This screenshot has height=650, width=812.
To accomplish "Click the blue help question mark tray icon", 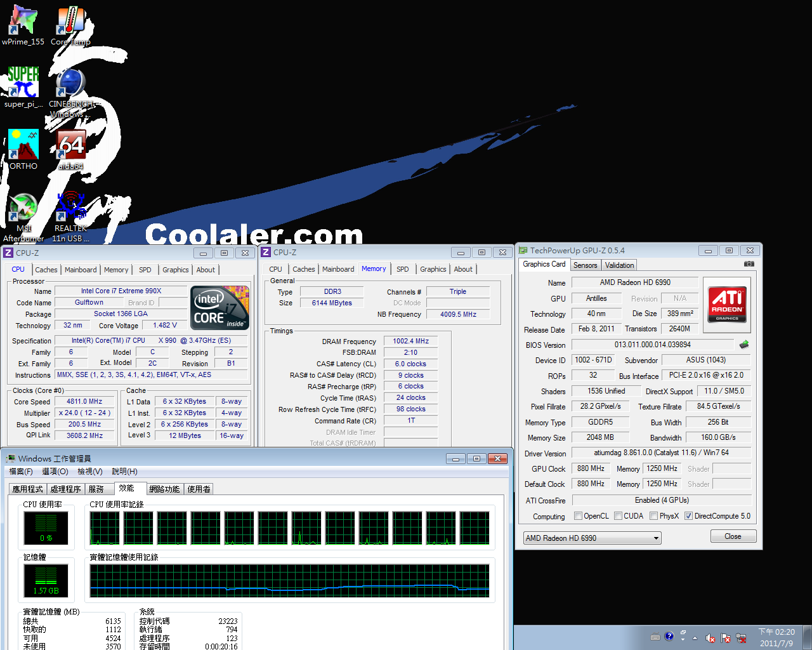I will (x=669, y=637).
